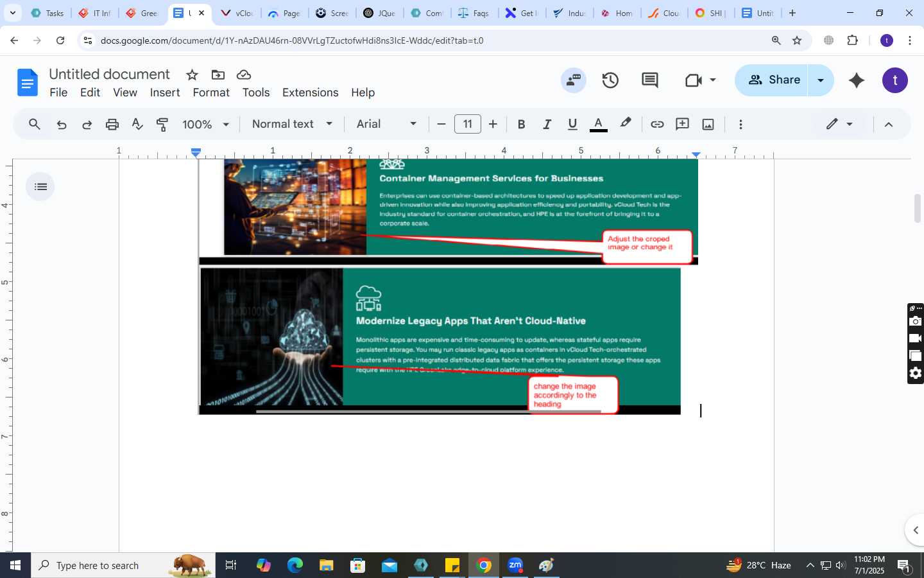This screenshot has width=924, height=578.
Task: Add a comment from the toolbar
Action: (682, 124)
